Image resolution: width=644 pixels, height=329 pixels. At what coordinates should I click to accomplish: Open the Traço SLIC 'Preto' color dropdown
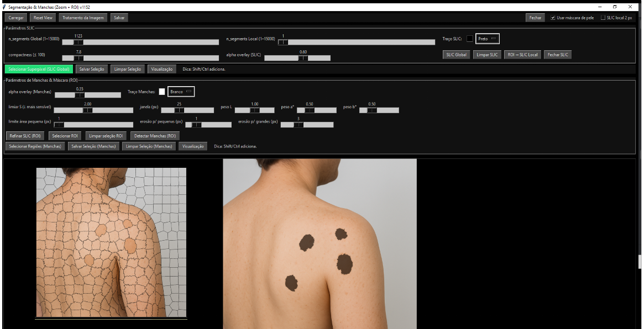click(x=487, y=39)
